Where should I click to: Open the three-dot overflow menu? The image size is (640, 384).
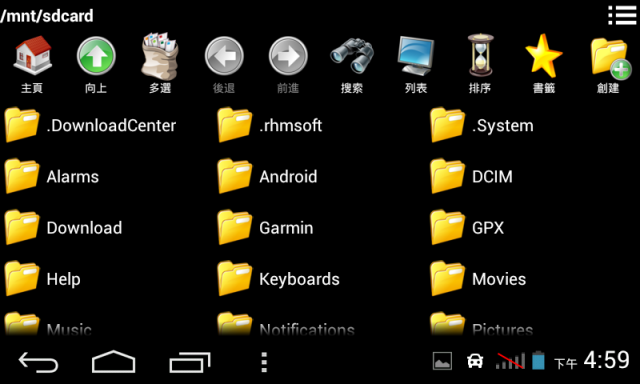click(x=264, y=362)
